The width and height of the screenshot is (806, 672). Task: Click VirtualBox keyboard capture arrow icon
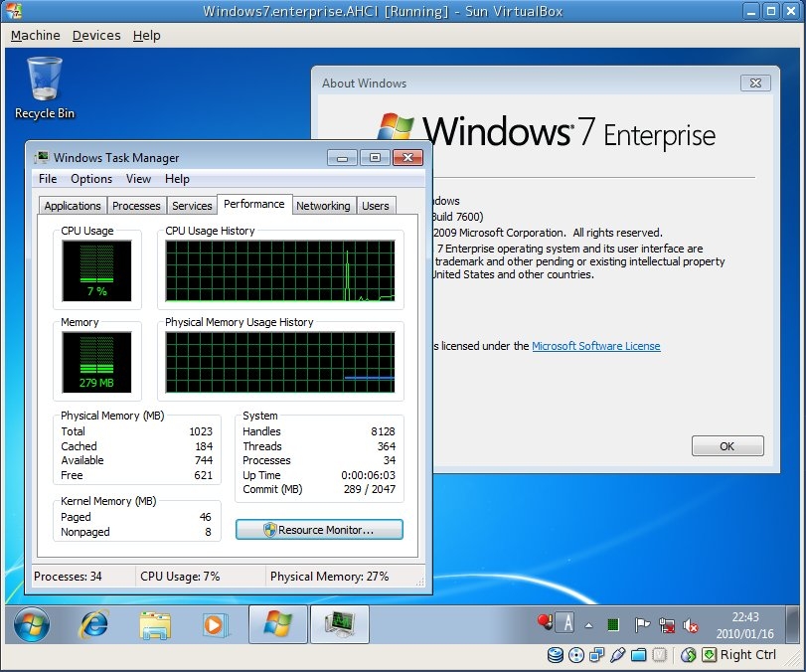709,655
